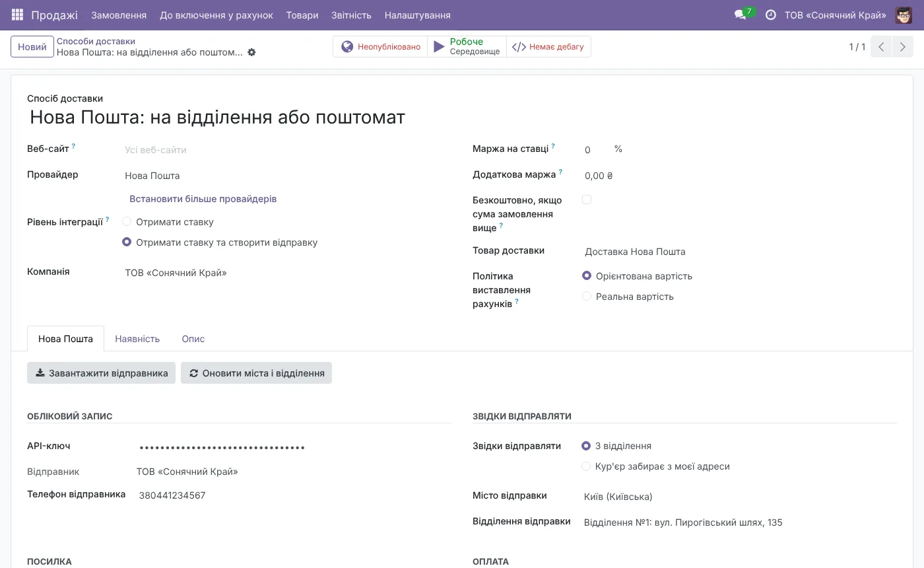Enable the Безкоштовно якщо сума замовлення вище checkbox
The width and height of the screenshot is (924, 568).
pyautogui.click(x=587, y=199)
